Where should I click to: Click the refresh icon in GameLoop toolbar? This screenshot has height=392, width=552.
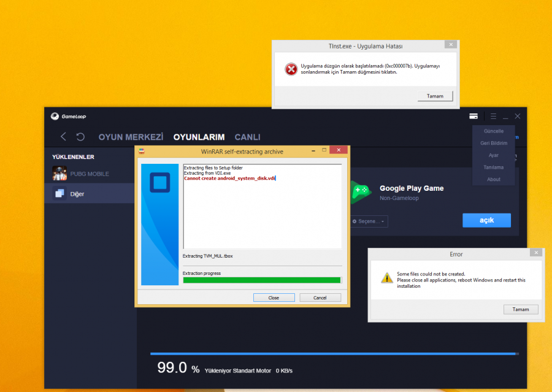[80, 137]
